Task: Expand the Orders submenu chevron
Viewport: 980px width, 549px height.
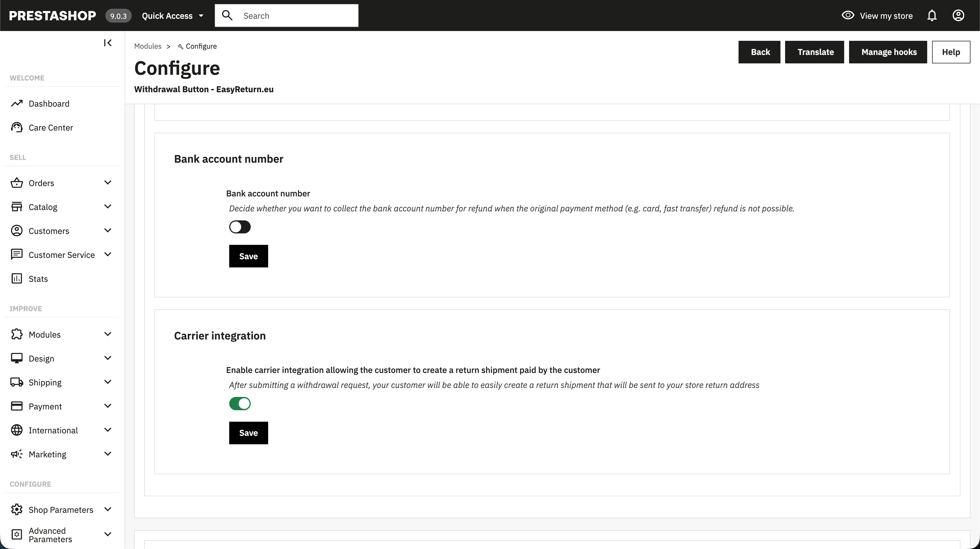Action: pos(108,183)
